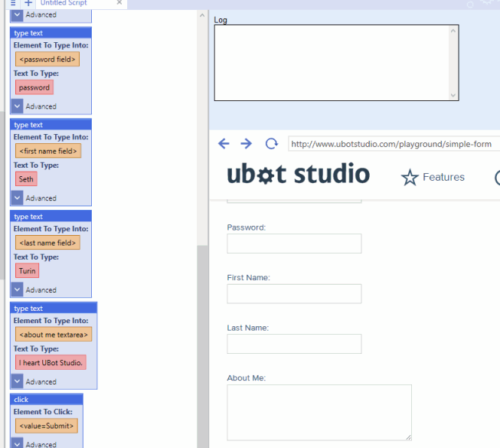Select the red password text parameter
The height and width of the screenshot is (448, 500).
pos(34,87)
